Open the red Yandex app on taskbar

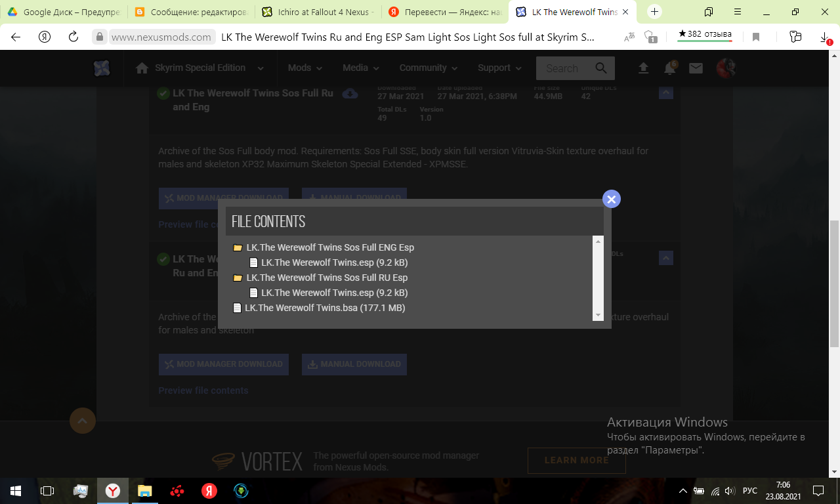coord(209,490)
